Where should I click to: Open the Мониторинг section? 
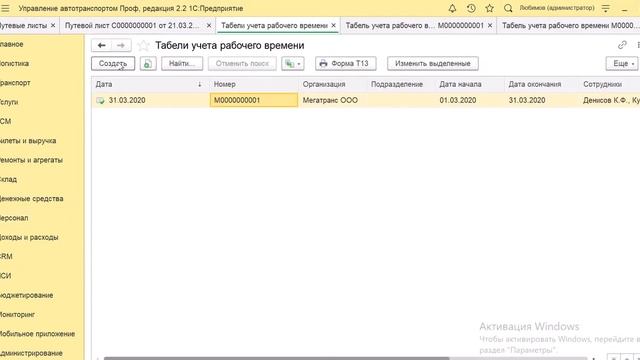[x=18, y=315]
